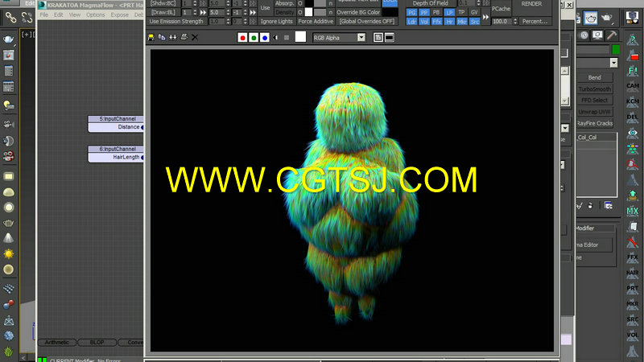Clear the render frame with X icon
The height and width of the screenshot is (362, 644).
coord(195,37)
